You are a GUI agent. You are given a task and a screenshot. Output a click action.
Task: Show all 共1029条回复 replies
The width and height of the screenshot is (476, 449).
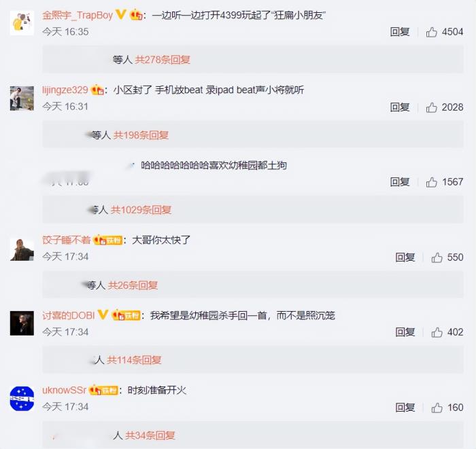[x=141, y=210]
